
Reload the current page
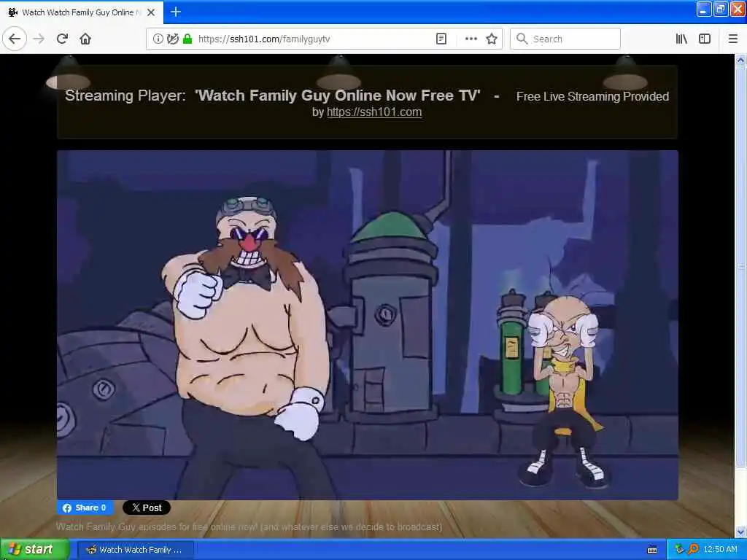click(62, 39)
